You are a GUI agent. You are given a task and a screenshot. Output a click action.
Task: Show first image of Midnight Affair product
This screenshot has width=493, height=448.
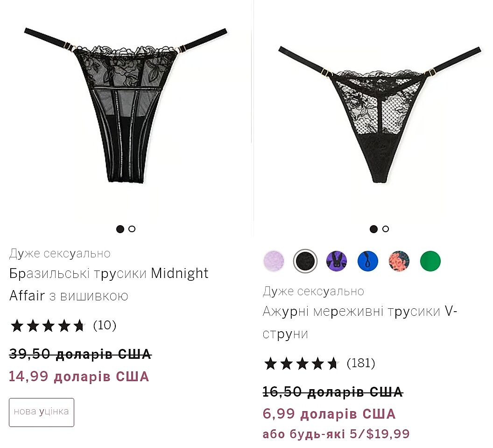120,229
